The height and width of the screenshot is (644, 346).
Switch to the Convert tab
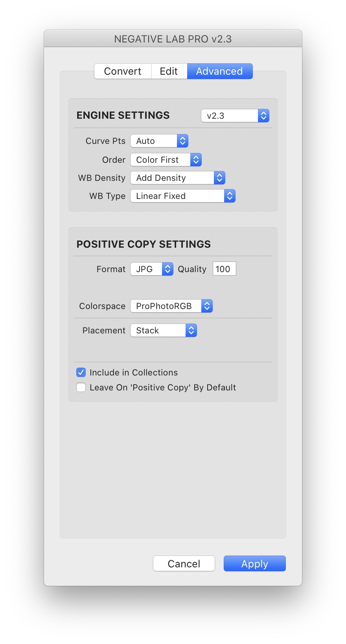pyautogui.click(x=123, y=71)
